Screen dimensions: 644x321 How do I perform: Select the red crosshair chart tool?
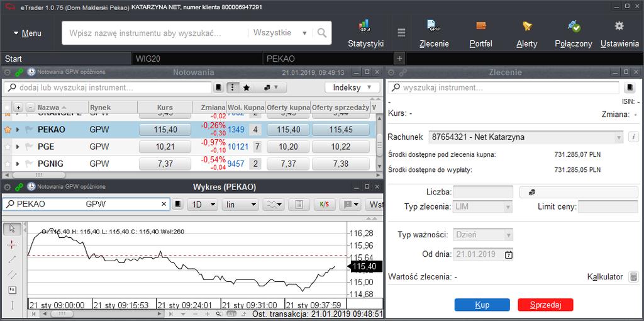click(12, 245)
